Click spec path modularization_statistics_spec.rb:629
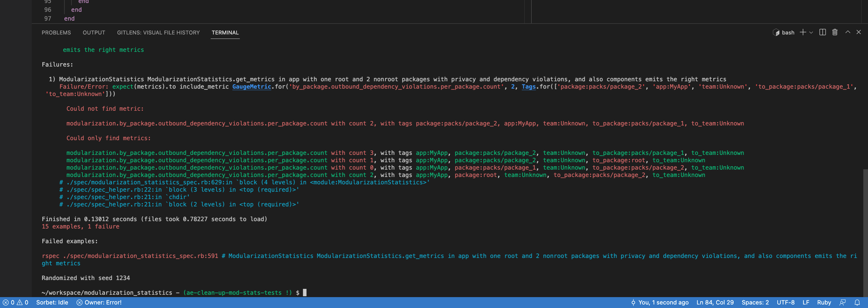The width and height of the screenshot is (868, 308). tap(146, 183)
